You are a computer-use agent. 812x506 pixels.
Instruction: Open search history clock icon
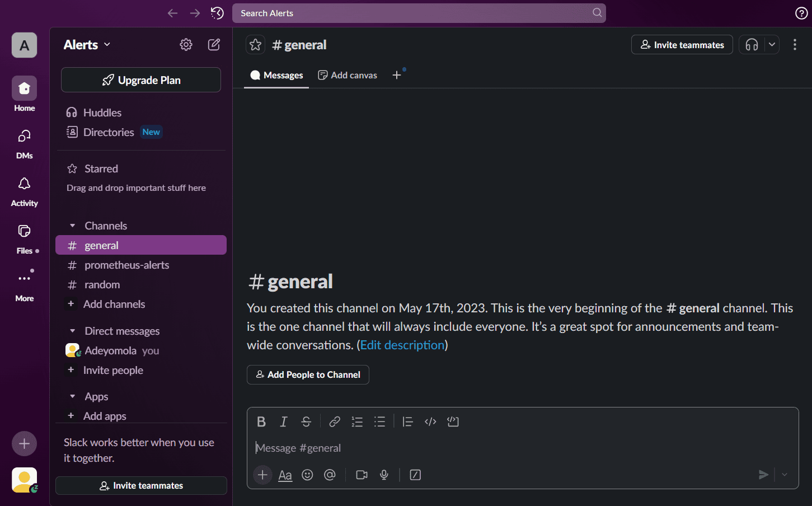click(x=217, y=13)
